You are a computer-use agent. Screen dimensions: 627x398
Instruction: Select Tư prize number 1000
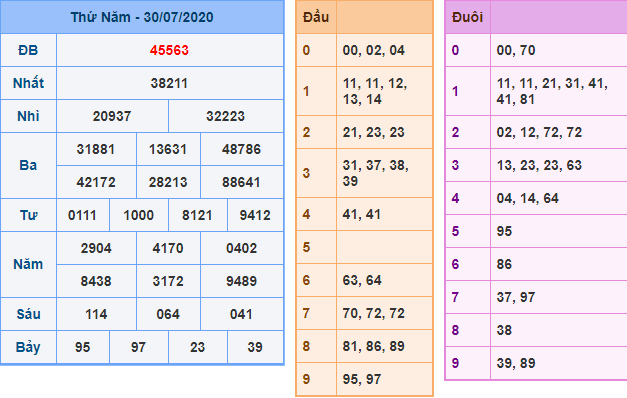click(138, 216)
